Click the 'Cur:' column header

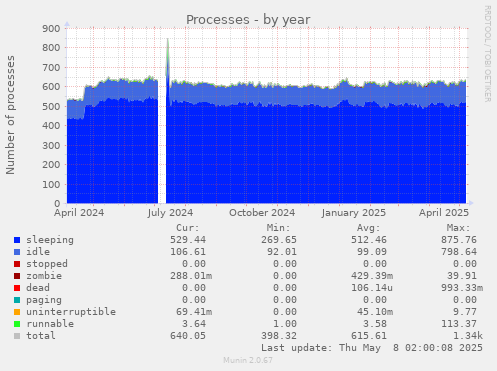point(188,228)
